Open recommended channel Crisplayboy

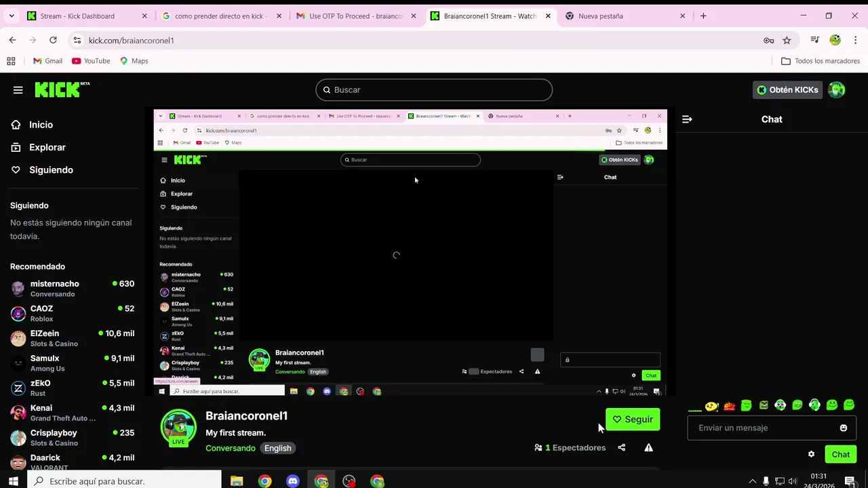pyautogui.click(x=72, y=438)
